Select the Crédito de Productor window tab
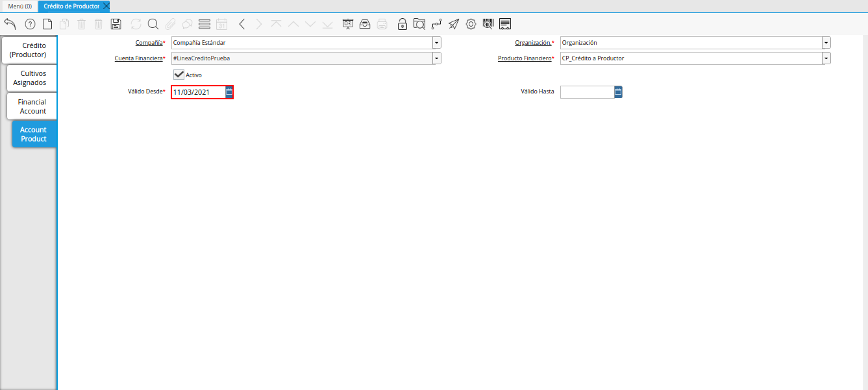868x390 pixels. point(71,6)
